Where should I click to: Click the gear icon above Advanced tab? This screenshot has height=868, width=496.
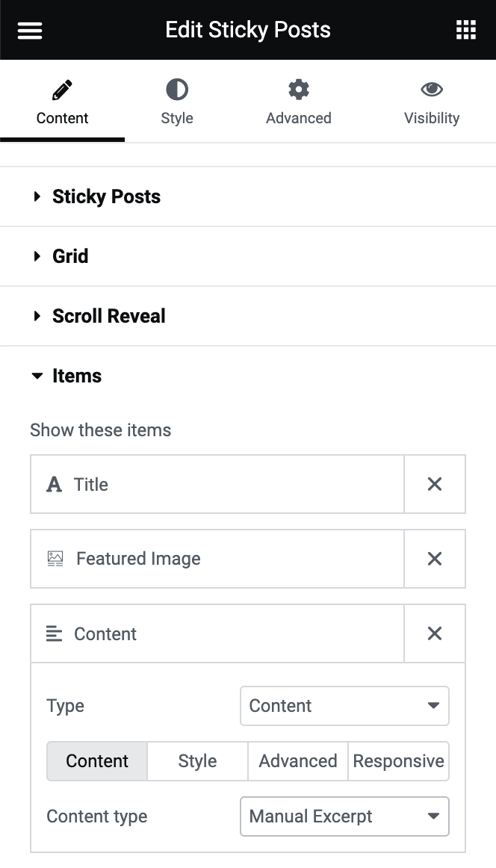pos(298,88)
